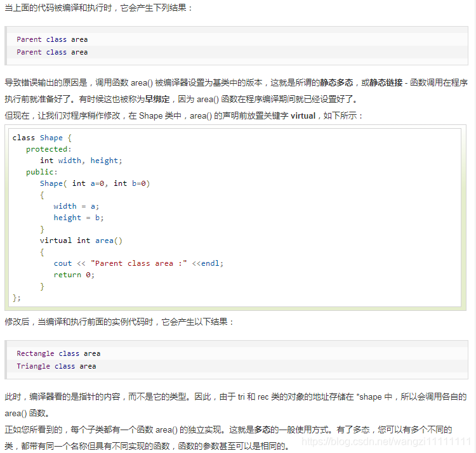Viewport: 476px width, 453px height.
Task: Click bold keyword 'virtual' in paragraph
Action: coord(303,116)
